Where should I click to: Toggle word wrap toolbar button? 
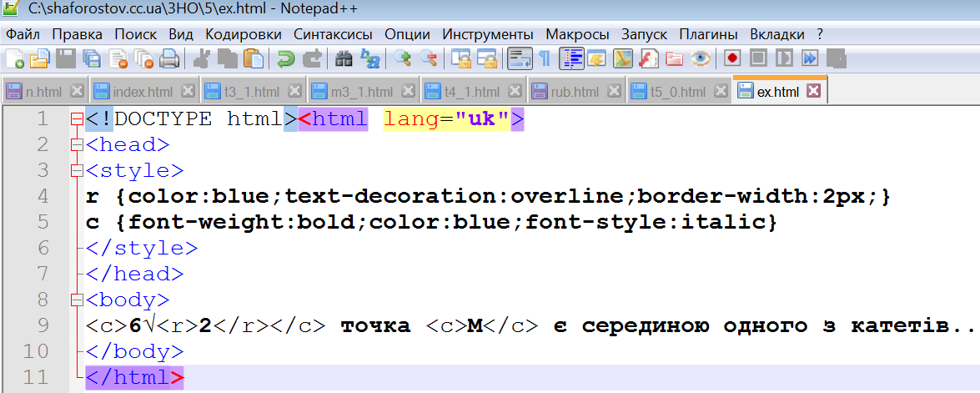pyautogui.click(x=520, y=58)
